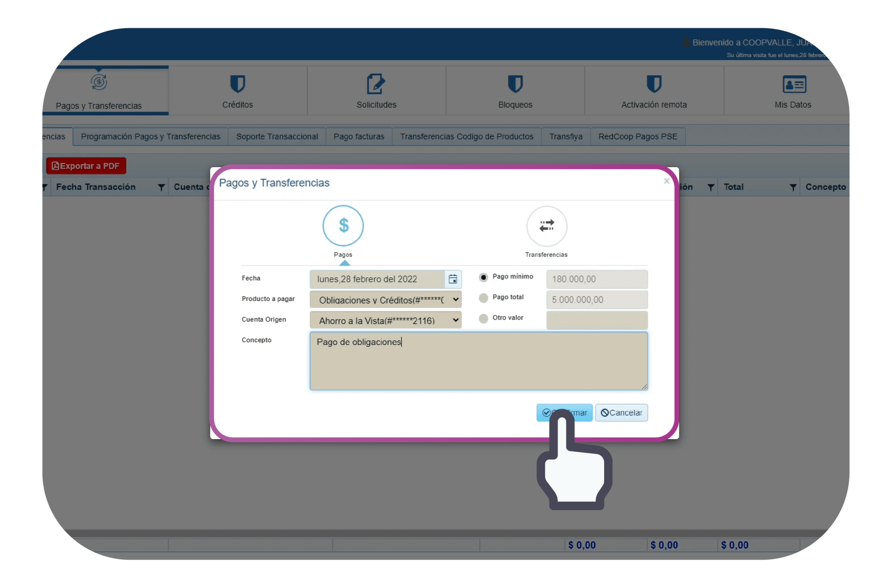Click Exportar a PDF button

(x=86, y=166)
